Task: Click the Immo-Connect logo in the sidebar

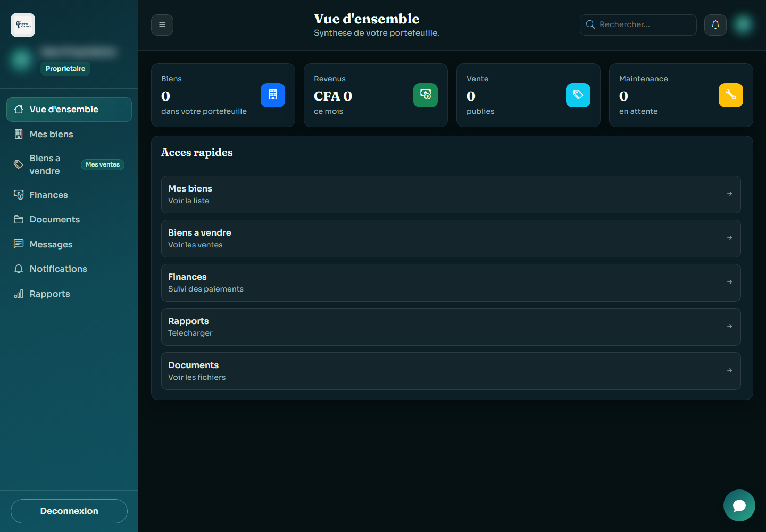Action: [x=23, y=25]
